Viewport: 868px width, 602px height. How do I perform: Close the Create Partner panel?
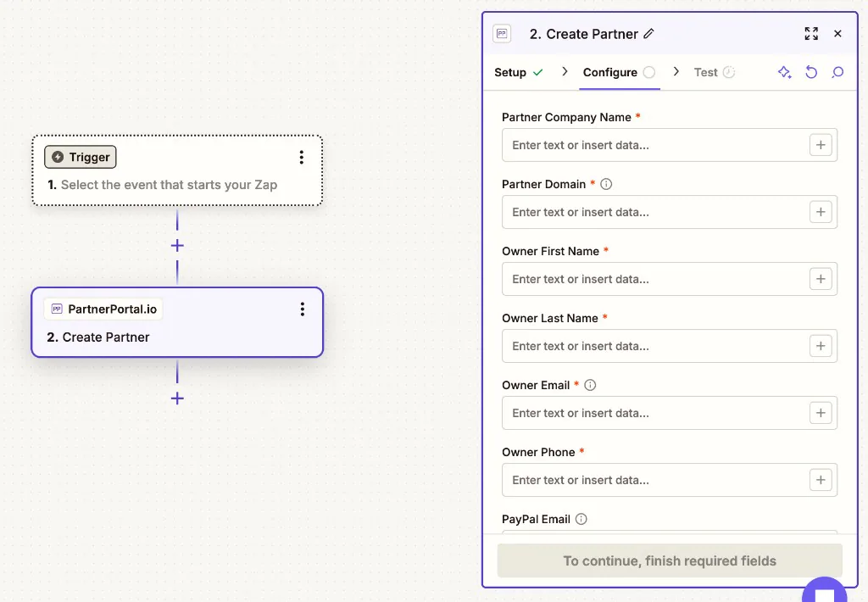(x=837, y=34)
